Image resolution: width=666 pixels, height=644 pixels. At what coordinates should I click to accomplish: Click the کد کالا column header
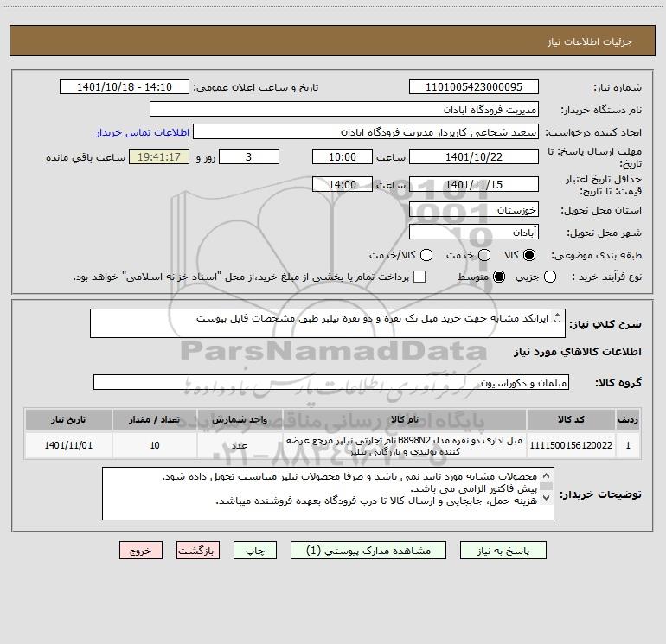[x=571, y=419]
